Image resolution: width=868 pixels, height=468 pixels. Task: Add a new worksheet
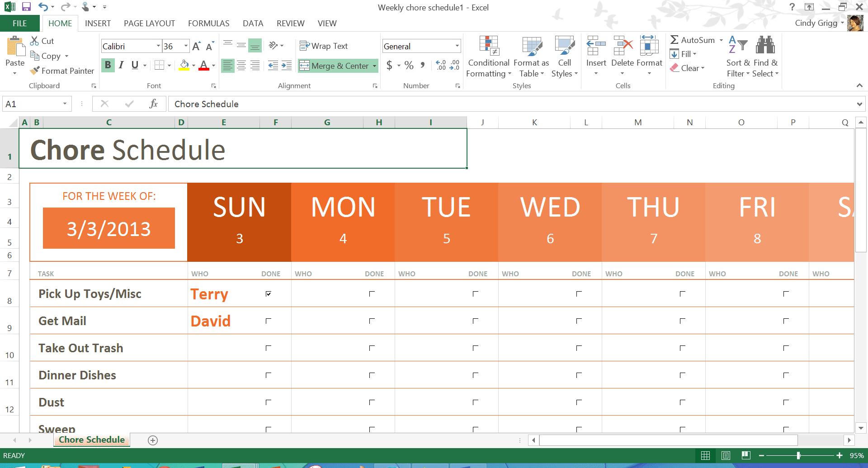click(152, 440)
